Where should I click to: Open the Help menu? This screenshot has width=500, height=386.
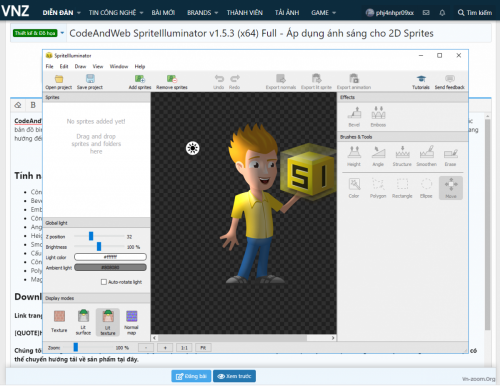click(x=140, y=66)
